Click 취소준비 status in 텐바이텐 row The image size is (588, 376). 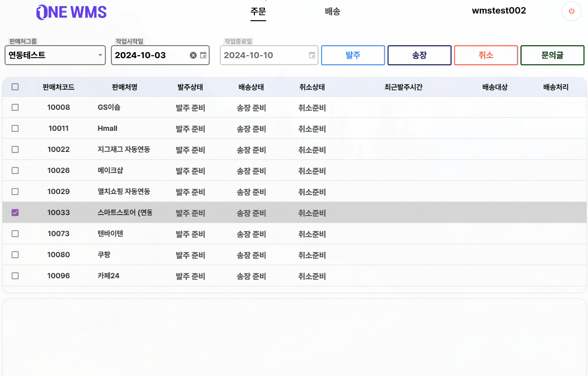312,234
